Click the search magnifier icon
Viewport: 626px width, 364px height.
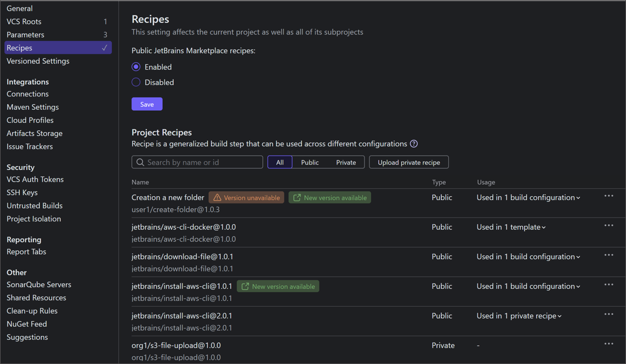click(x=139, y=162)
